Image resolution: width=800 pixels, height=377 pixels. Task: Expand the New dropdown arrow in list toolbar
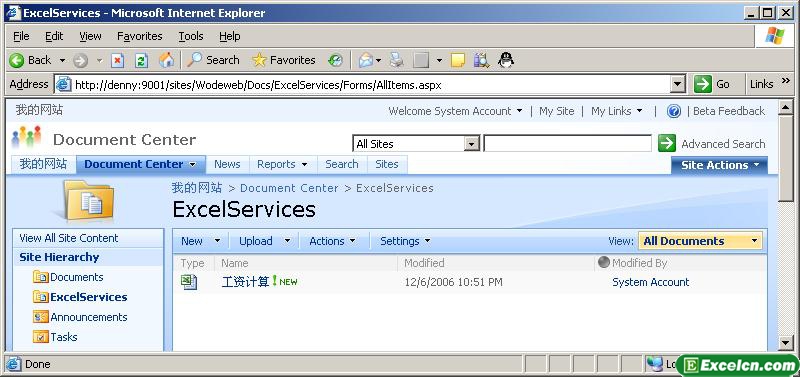(x=217, y=241)
